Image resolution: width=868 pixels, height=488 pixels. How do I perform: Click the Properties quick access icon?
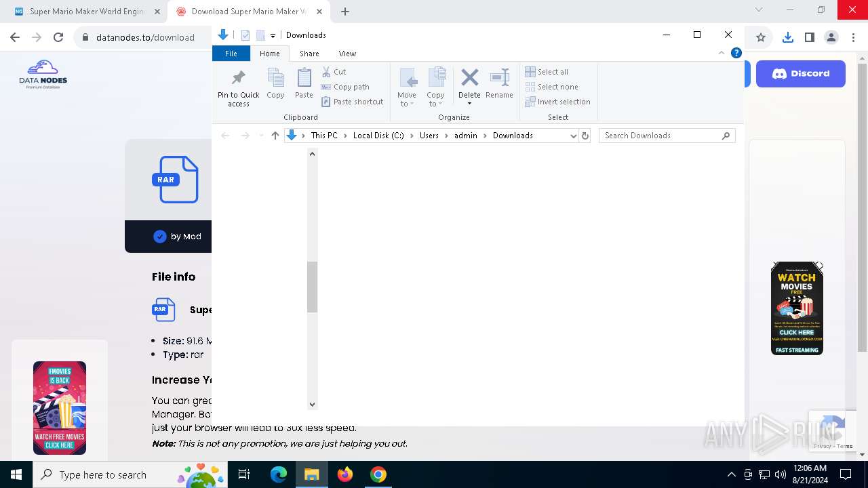[245, 35]
